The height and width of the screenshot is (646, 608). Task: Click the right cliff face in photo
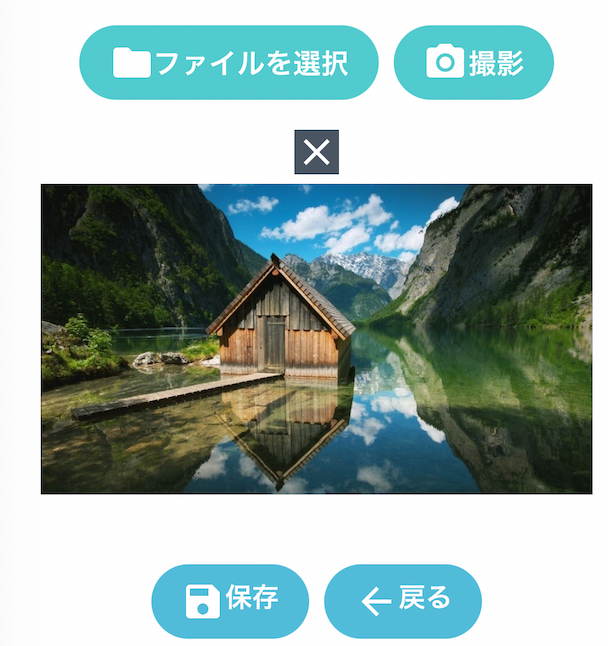503,255
